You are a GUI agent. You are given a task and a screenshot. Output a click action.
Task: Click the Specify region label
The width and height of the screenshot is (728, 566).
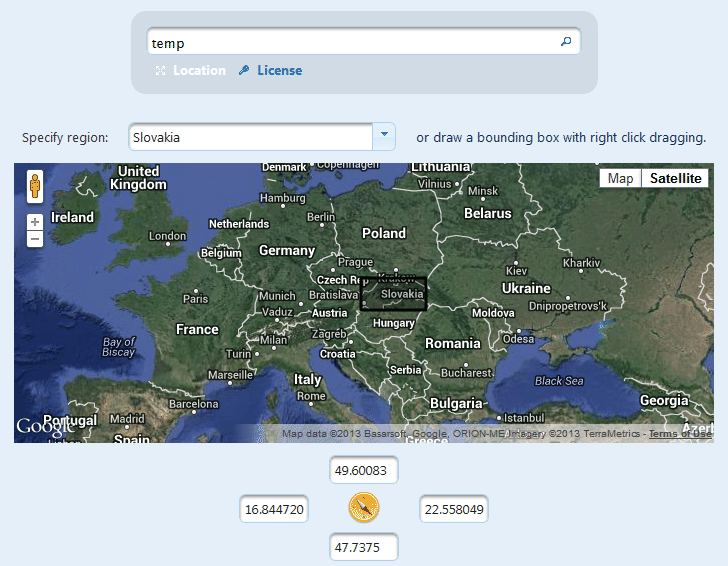(x=65, y=137)
